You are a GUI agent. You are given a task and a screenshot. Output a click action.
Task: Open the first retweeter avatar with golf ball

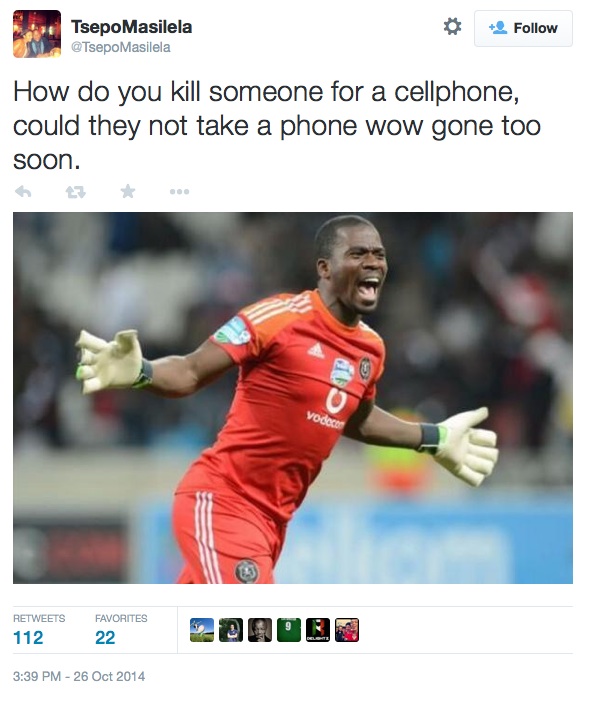[202, 630]
